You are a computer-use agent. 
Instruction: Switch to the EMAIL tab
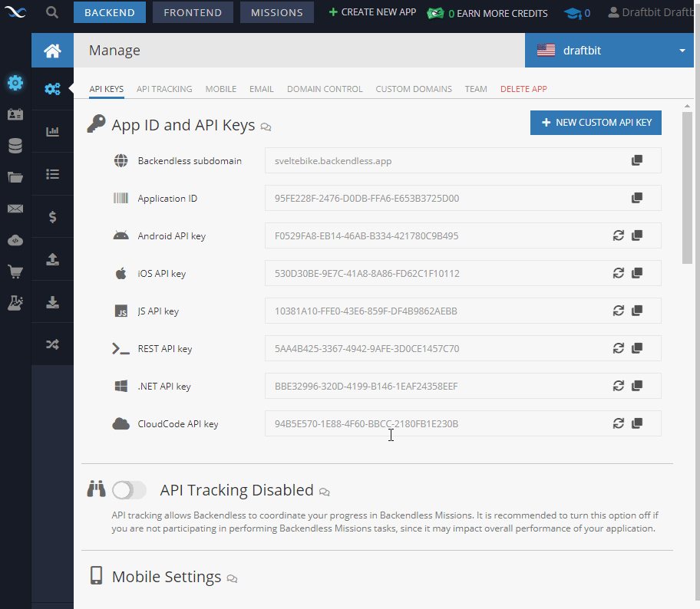262,89
